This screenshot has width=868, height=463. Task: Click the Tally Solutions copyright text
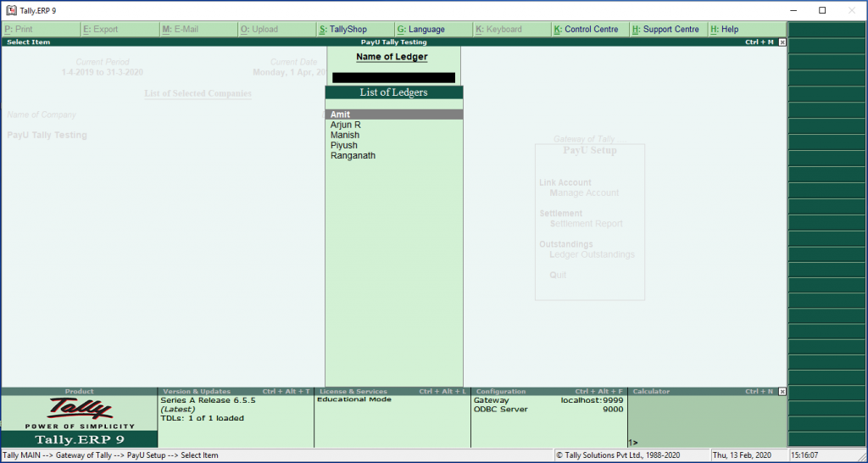click(618, 455)
